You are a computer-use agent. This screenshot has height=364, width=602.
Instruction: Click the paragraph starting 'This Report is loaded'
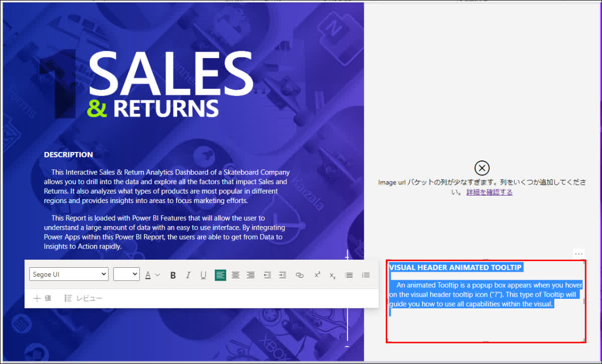click(x=164, y=232)
